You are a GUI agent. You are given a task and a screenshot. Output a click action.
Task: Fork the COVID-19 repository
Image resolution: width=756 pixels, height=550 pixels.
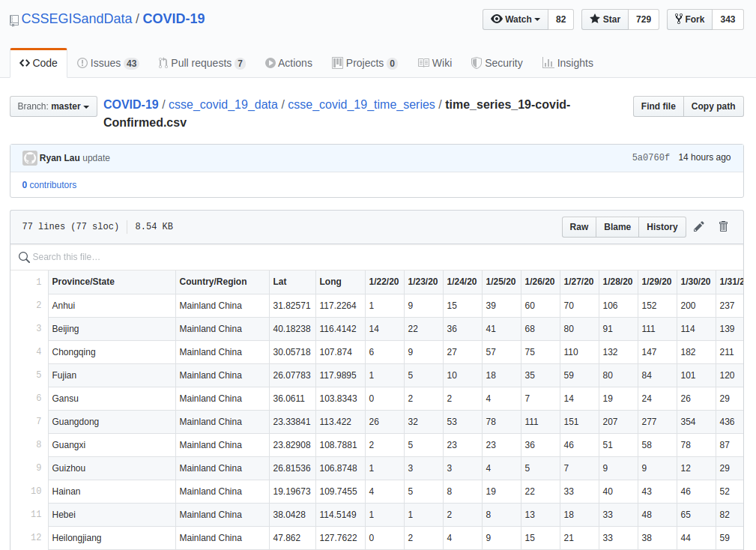point(690,19)
